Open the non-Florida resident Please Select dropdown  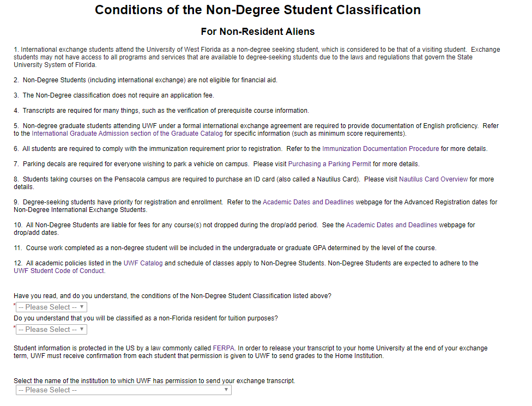click(x=52, y=330)
